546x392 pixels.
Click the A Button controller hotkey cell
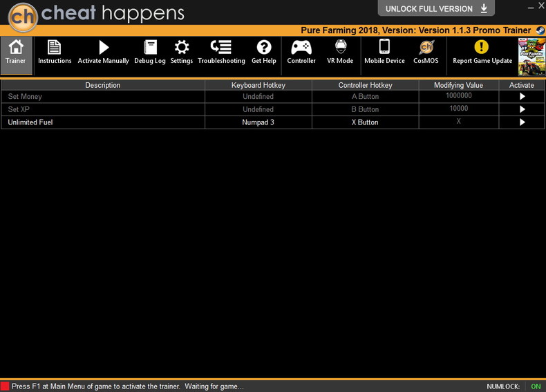click(365, 97)
